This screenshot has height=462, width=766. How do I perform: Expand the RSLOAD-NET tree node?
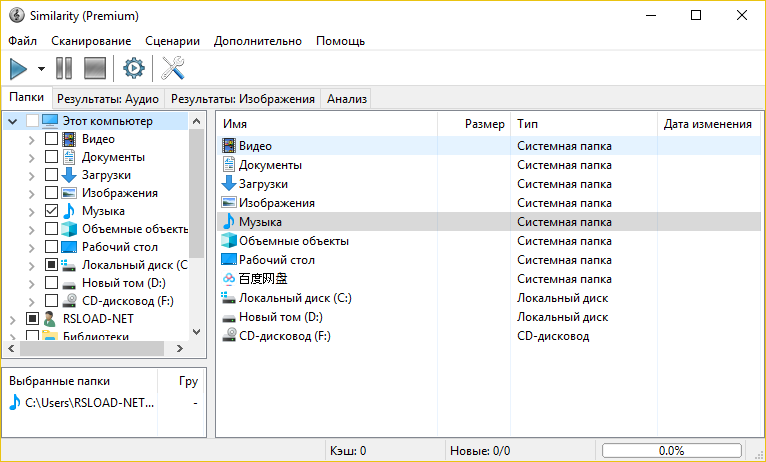(x=13, y=319)
